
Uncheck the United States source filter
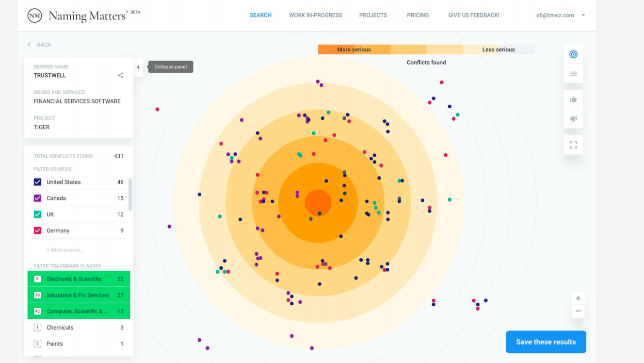[x=37, y=182]
